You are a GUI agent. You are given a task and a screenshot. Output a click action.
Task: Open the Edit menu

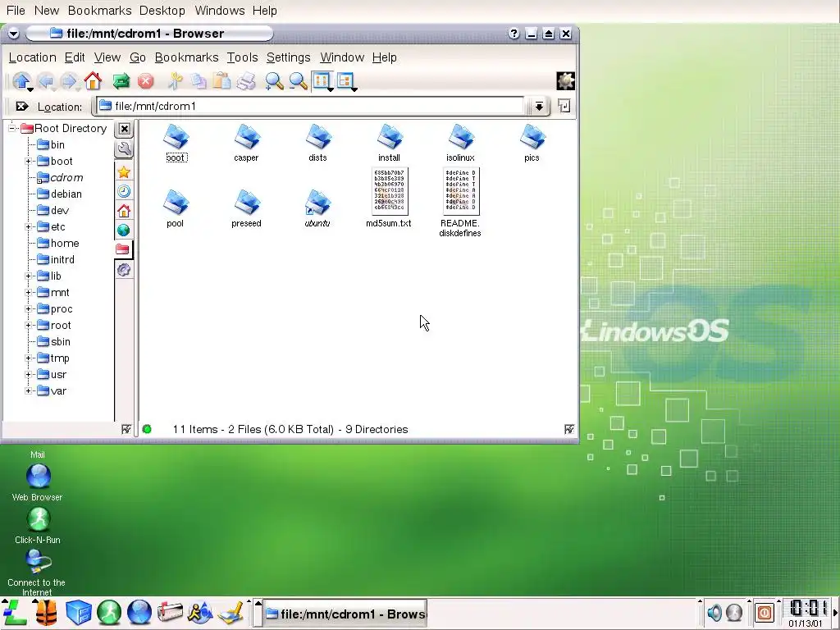coord(75,57)
